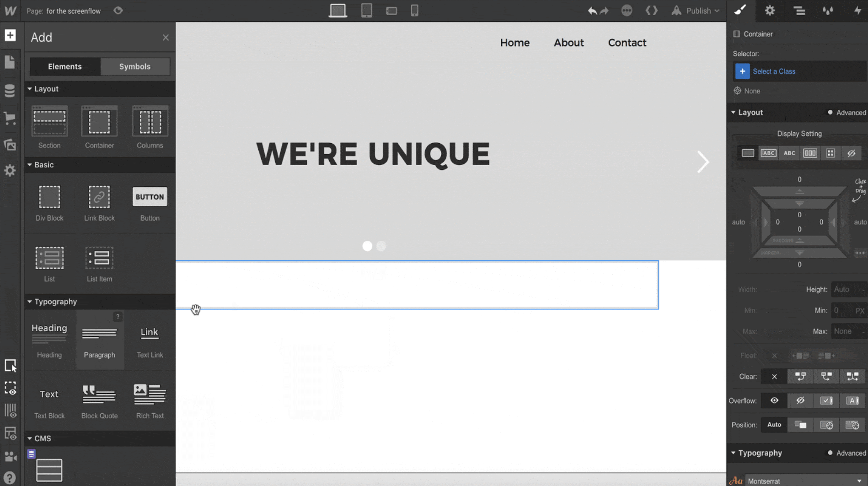Image resolution: width=868 pixels, height=486 pixels.
Task: Click the top margin value in spacing control
Action: click(799, 179)
